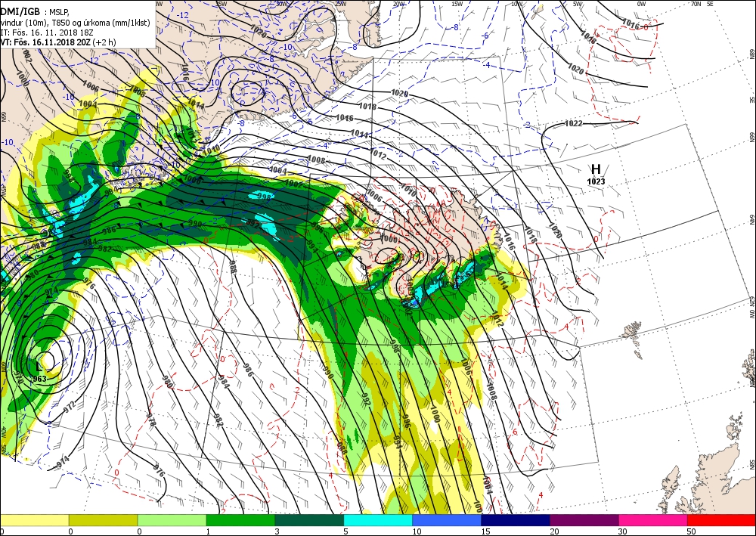
Task: Click the legend value '3'
Action: 277,531
